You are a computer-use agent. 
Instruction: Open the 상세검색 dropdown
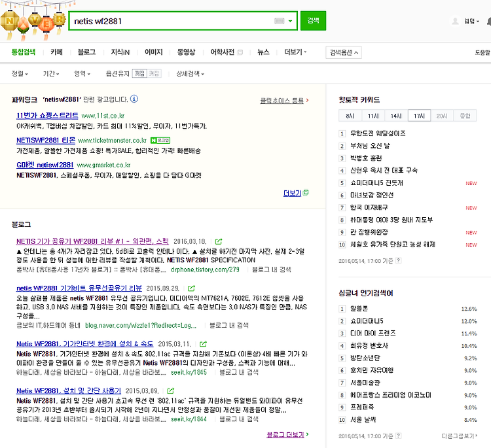190,74
